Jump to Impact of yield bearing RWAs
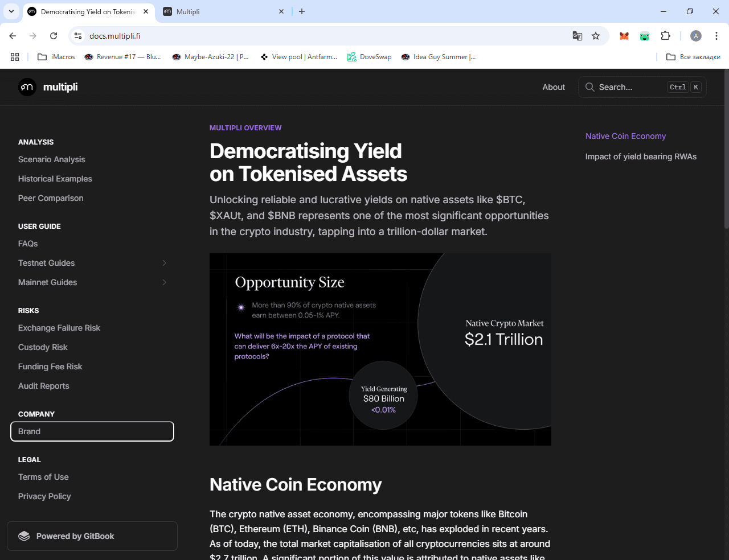This screenshot has width=729, height=560. pos(641,157)
